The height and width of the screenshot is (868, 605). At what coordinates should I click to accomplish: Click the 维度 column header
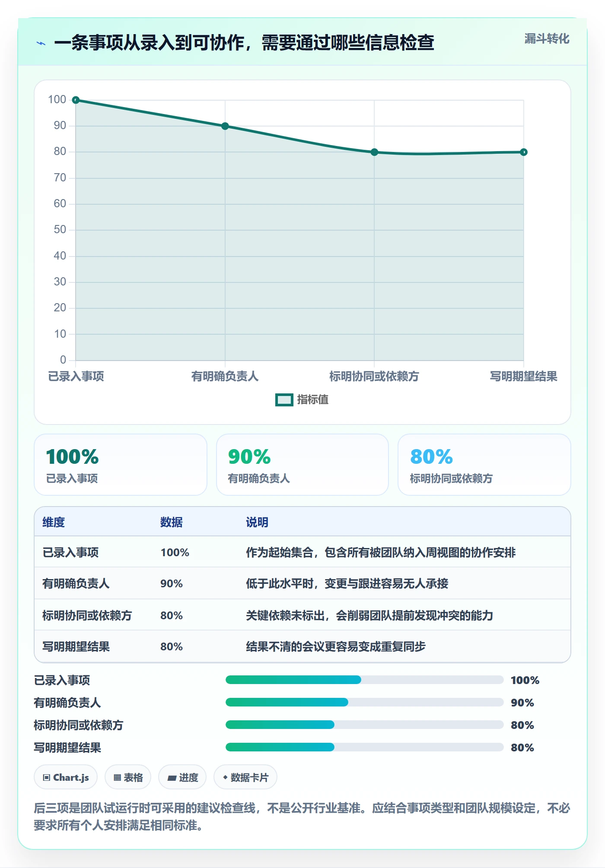(x=54, y=522)
